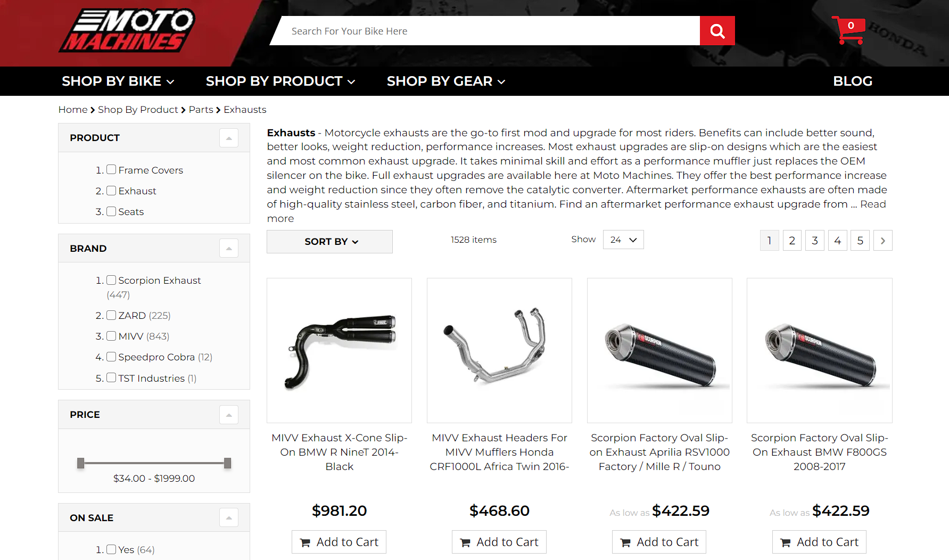Collapse the PRICE filter panel arrow

click(229, 415)
